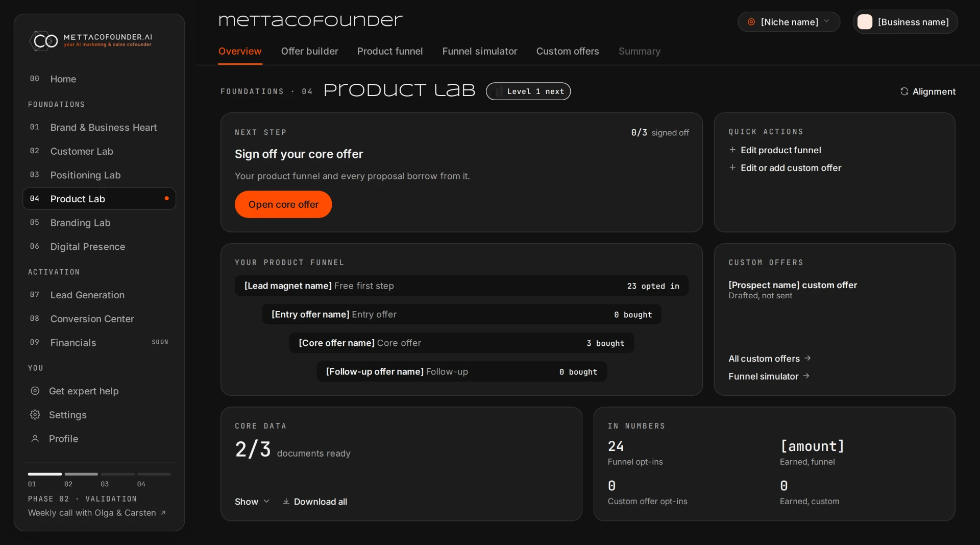980x545 pixels.
Task: Click Edit product funnel action
Action: 775,150
